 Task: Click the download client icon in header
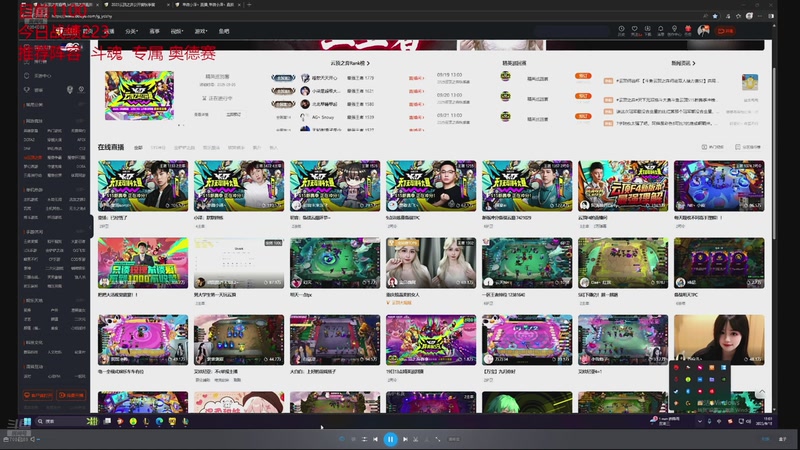tap(647, 30)
